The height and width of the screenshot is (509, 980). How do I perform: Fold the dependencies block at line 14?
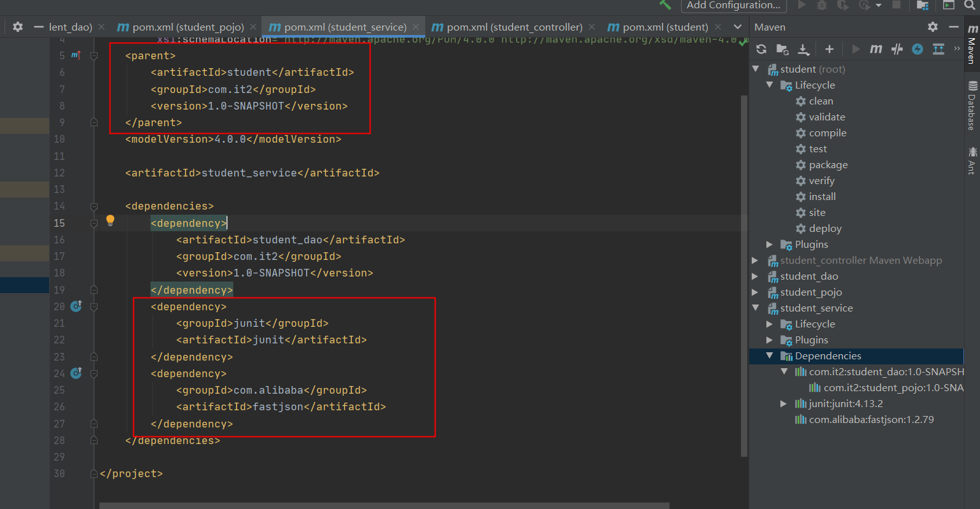(94, 206)
